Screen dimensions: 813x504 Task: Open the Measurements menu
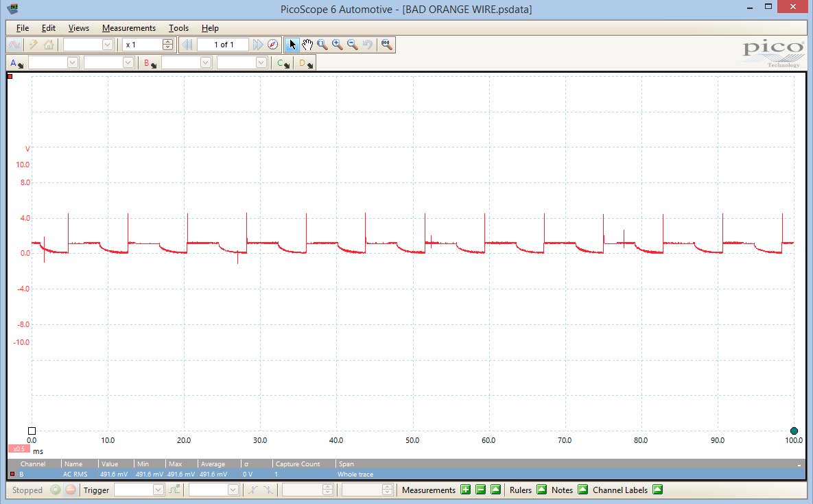tap(128, 28)
